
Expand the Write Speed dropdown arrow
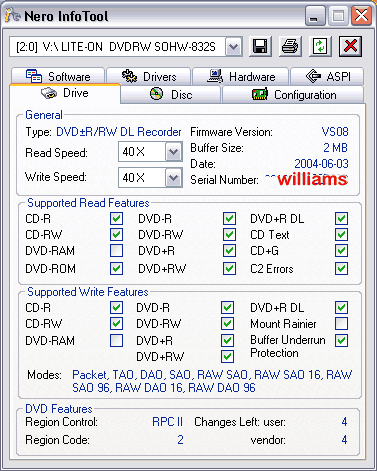point(173,178)
